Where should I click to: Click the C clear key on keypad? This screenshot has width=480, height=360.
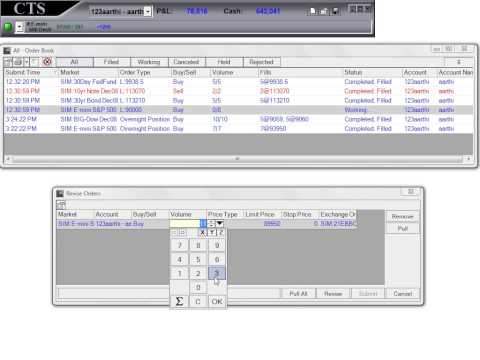point(198,301)
